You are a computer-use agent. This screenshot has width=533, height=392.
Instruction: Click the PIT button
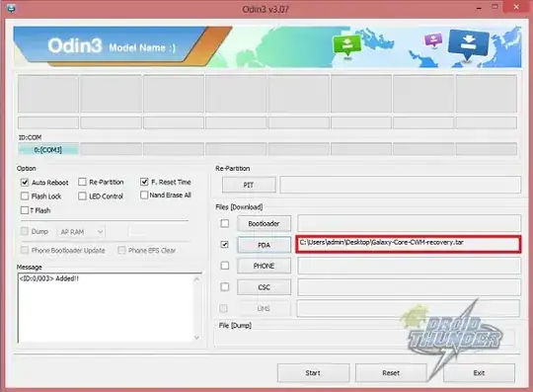[x=249, y=185]
